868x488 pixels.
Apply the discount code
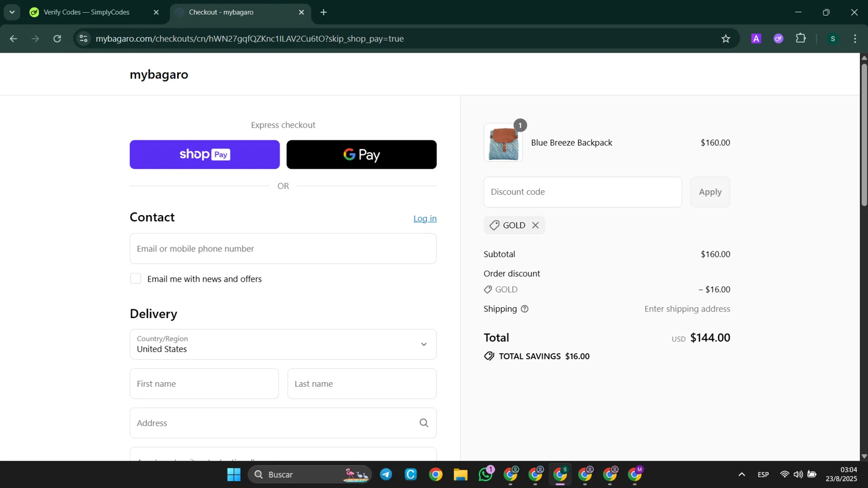[x=710, y=192]
